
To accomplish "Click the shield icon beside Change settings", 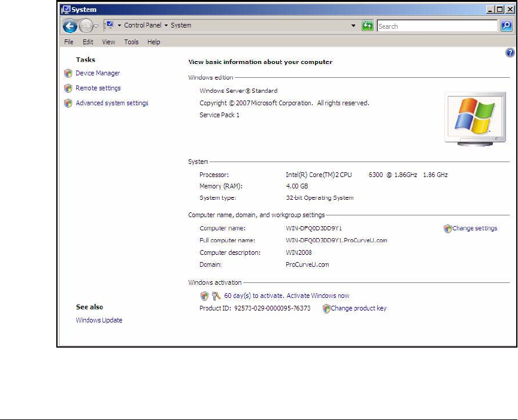I will tap(447, 229).
